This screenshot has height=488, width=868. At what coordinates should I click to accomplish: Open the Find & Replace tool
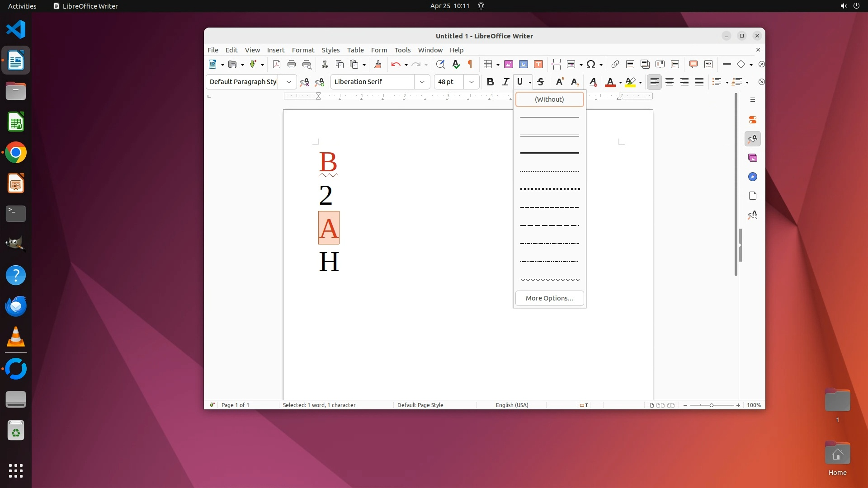click(440, 64)
